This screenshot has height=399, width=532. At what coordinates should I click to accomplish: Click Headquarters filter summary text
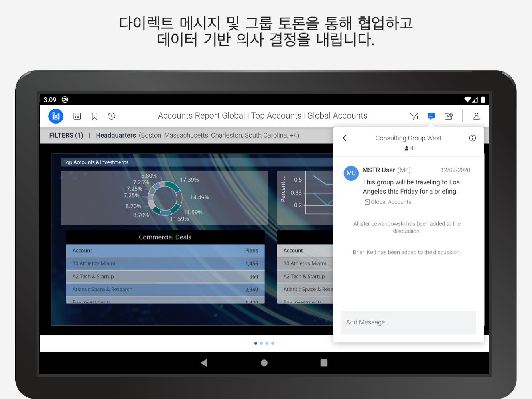point(197,135)
